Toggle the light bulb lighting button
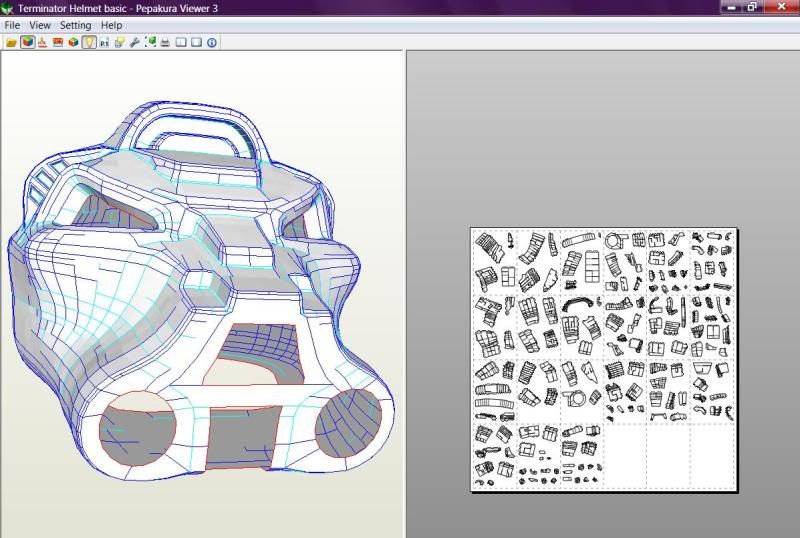This screenshot has height=538, width=800. [x=89, y=42]
